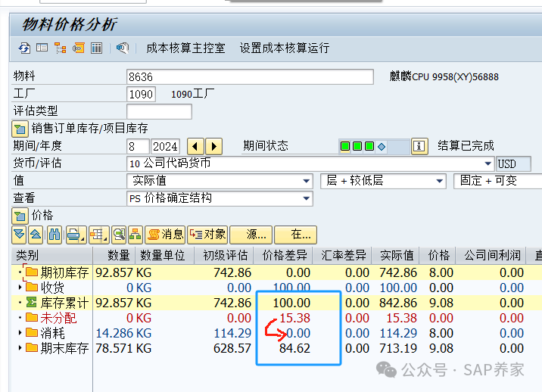Click the 628.57 preliminary valuation cell
This screenshot has width=542, height=392.
pyautogui.click(x=232, y=348)
